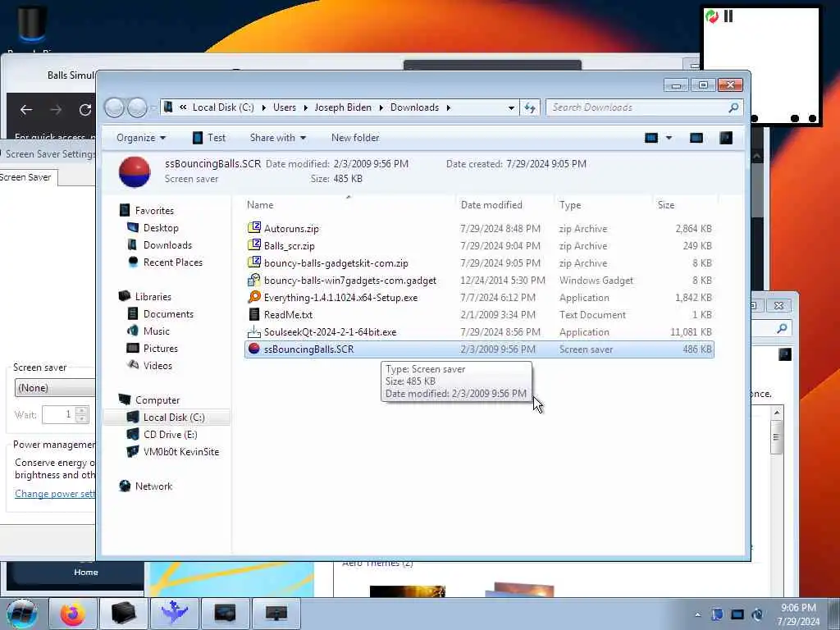This screenshot has width=840, height=630.
Task: Click the Users breadcrumb in the address bar
Action: 285,107
